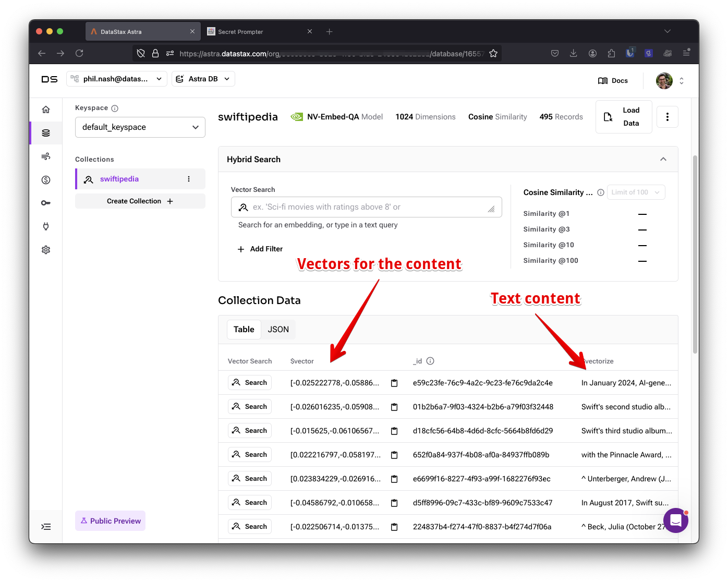728x582 pixels.
Task: Open the browser extensions puzzle icon
Action: pos(611,53)
